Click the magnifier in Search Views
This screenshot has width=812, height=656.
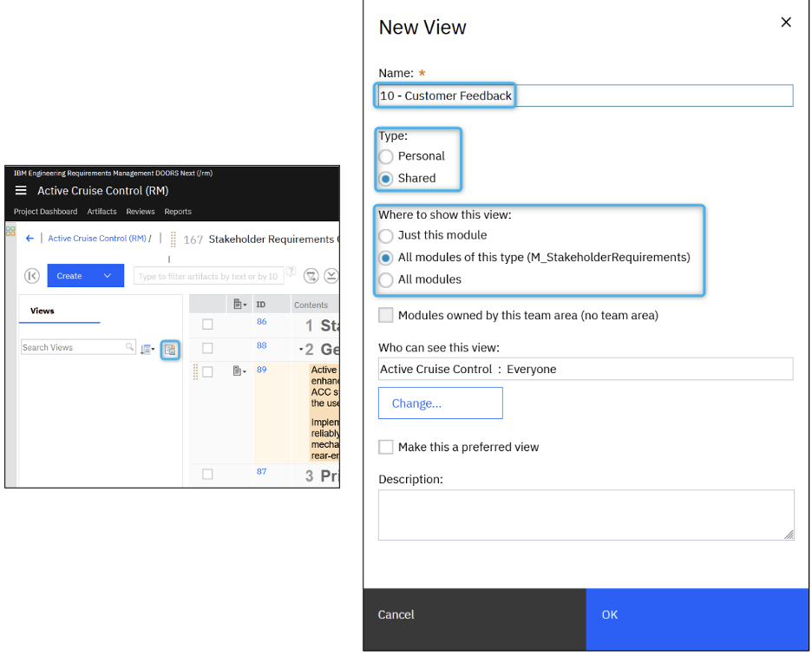(129, 346)
